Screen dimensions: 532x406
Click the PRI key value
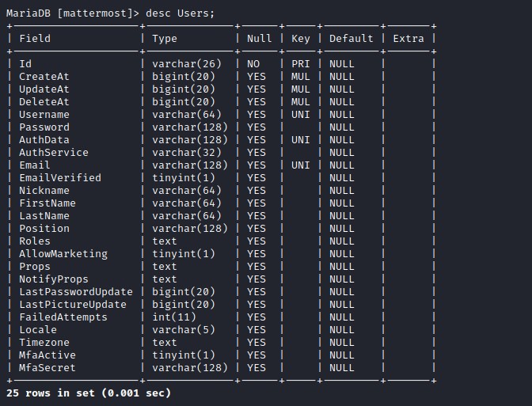300,63
